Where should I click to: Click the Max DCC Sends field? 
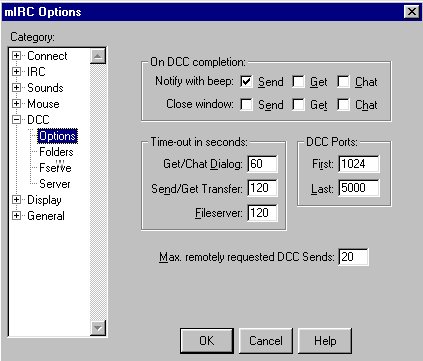point(353,257)
